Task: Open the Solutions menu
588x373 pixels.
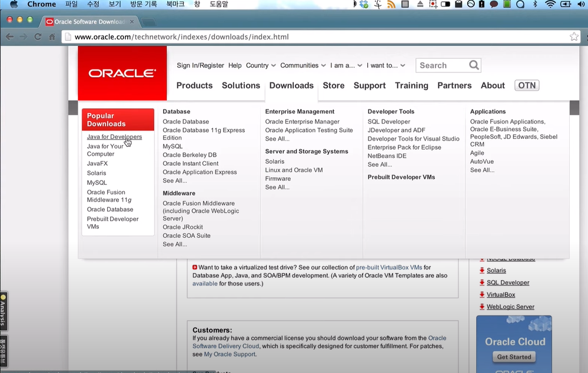Action: pos(241,85)
